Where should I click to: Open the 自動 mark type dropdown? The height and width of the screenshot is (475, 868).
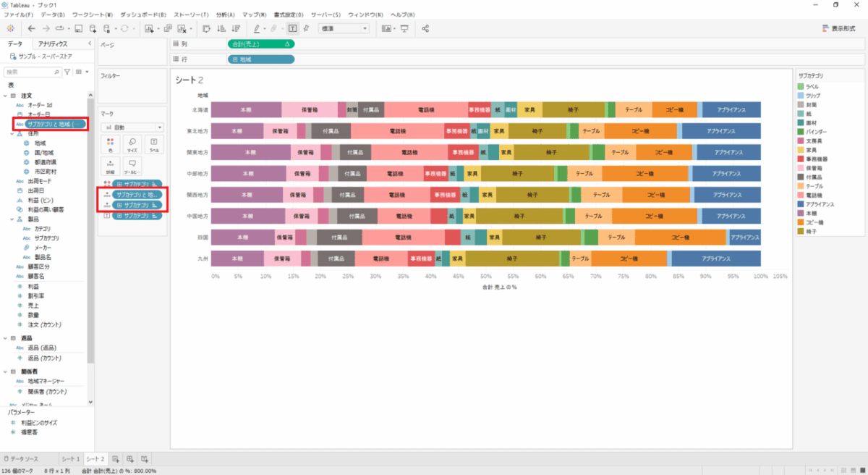pyautogui.click(x=132, y=127)
